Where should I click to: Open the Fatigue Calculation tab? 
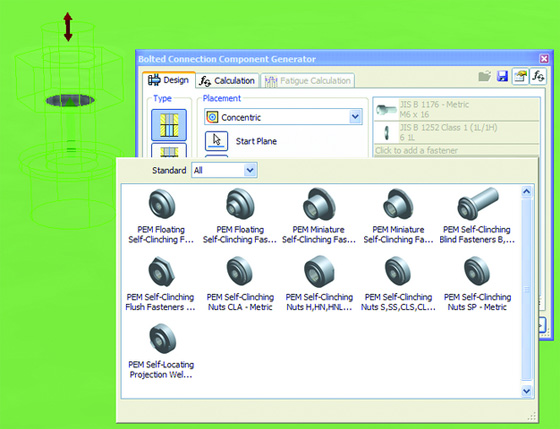pos(308,81)
